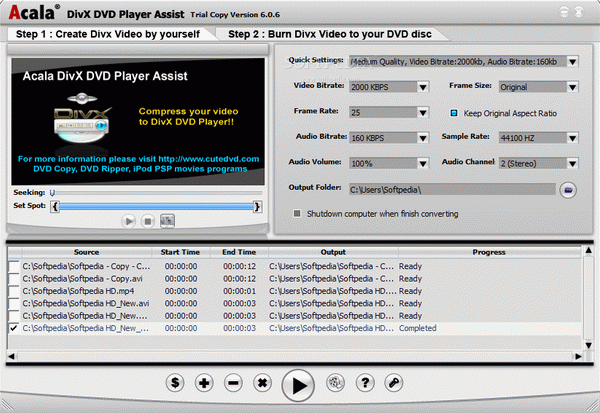Viewport: 600px width, 413px height.
Task: Close the Acala window
Action: [579, 12]
